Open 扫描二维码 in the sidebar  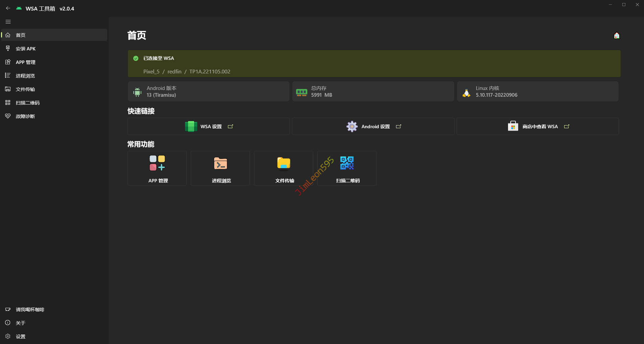(28, 103)
